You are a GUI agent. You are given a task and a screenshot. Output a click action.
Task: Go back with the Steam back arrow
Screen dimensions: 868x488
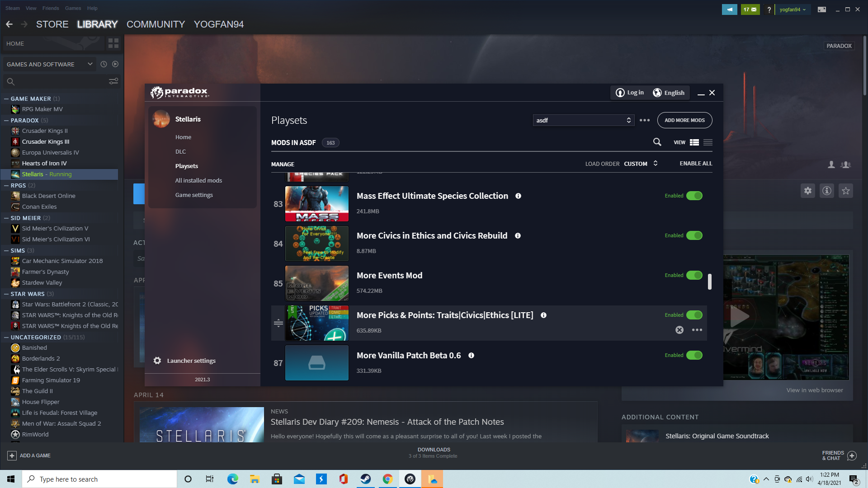point(9,24)
